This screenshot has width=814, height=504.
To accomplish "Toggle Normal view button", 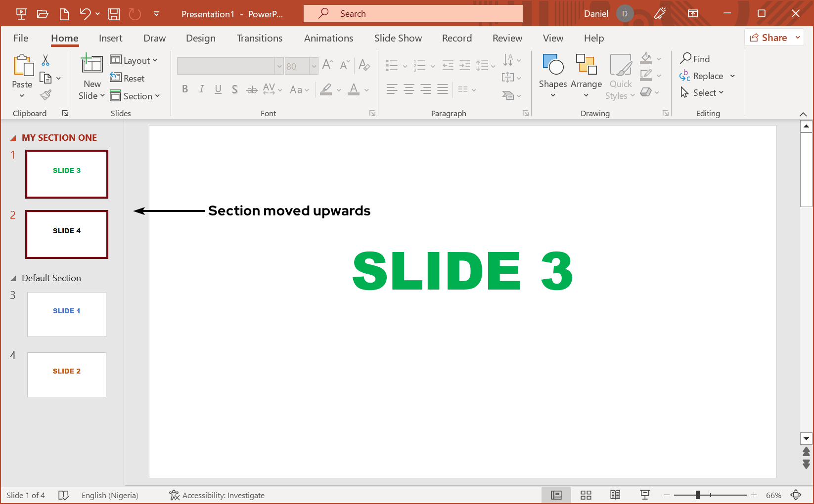I will tap(556, 495).
